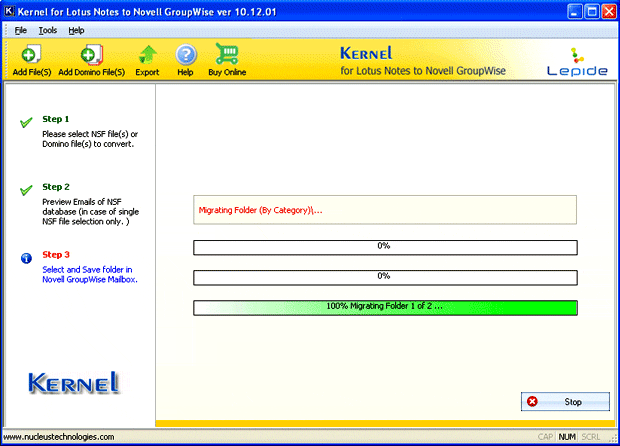Open Help via the question mark icon

pos(185,55)
